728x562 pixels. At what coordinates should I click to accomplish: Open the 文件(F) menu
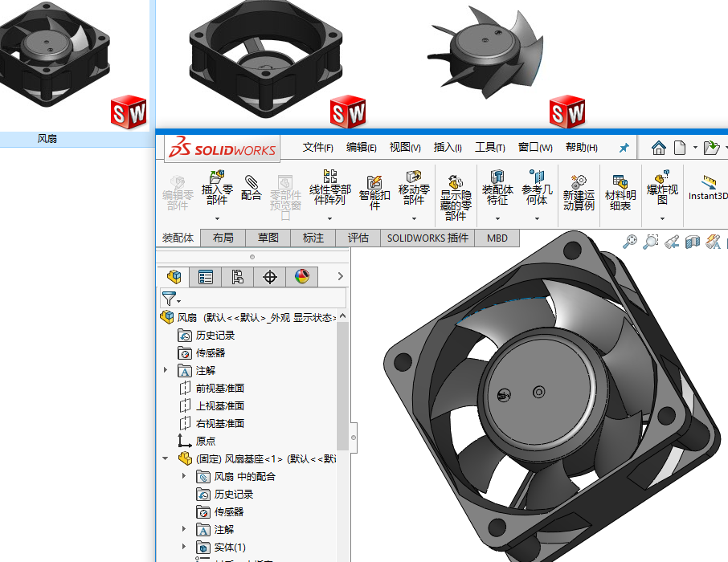tap(318, 148)
